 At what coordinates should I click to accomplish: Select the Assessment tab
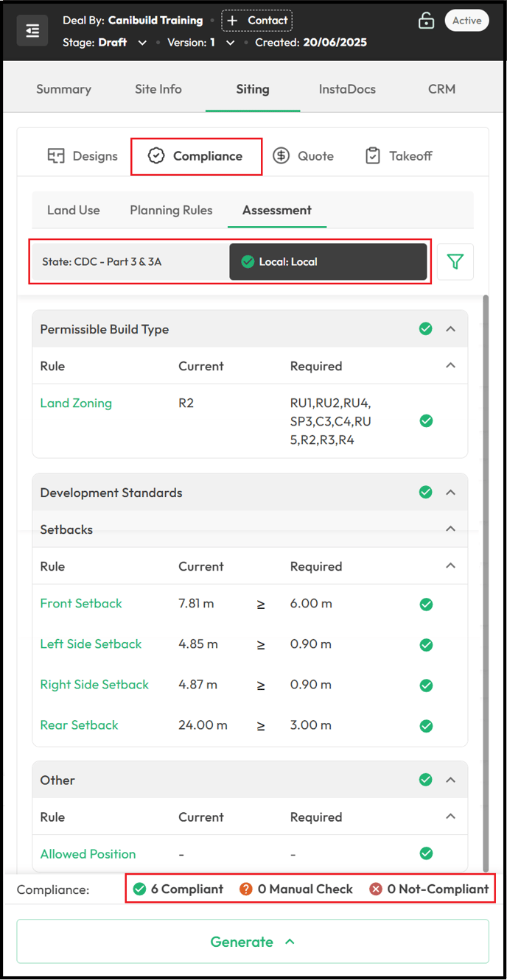tap(277, 210)
